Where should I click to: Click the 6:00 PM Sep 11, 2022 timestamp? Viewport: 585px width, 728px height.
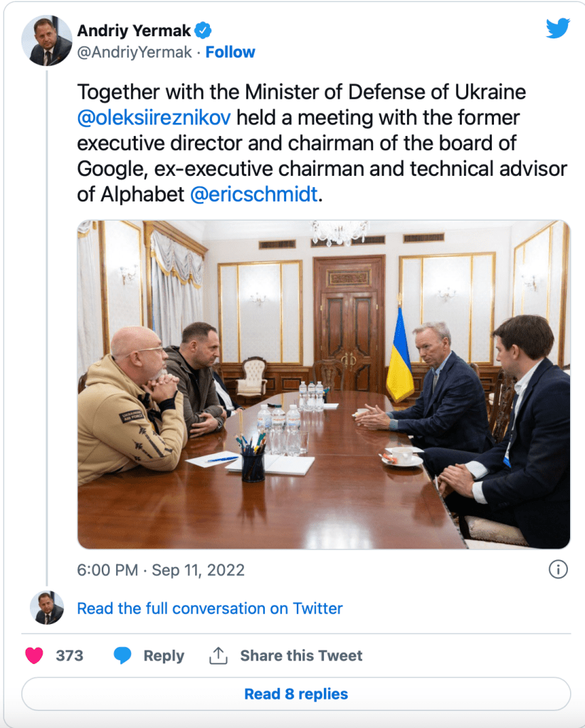[x=161, y=570]
